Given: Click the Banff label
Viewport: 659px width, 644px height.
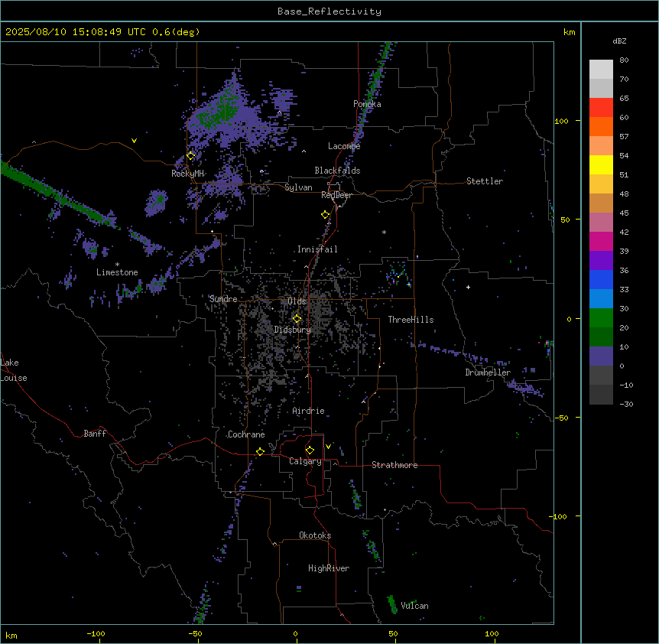Looking at the screenshot, I should (x=95, y=434).
